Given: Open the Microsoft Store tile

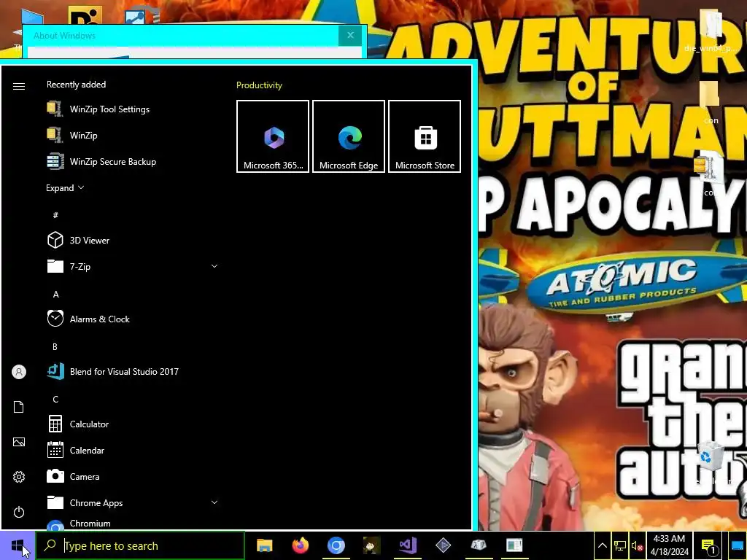Looking at the screenshot, I should [425, 136].
